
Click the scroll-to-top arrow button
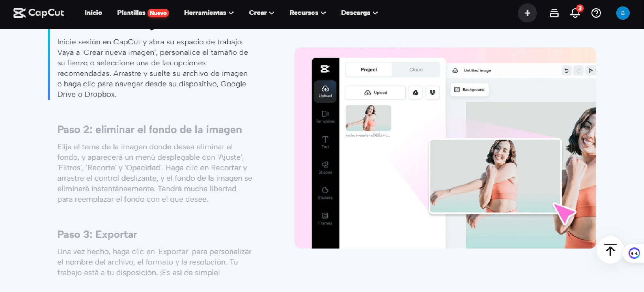[610, 250]
